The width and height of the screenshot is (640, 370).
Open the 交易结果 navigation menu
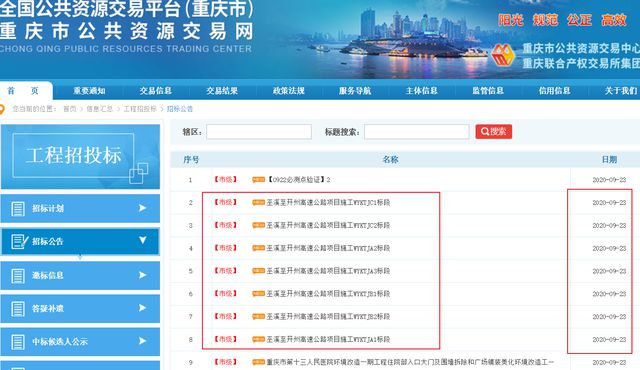[222, 91]
